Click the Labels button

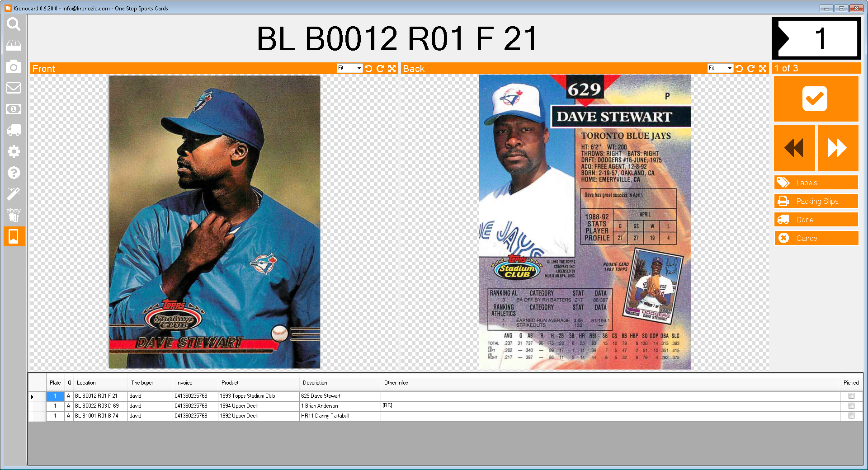[x=816, y=183]
